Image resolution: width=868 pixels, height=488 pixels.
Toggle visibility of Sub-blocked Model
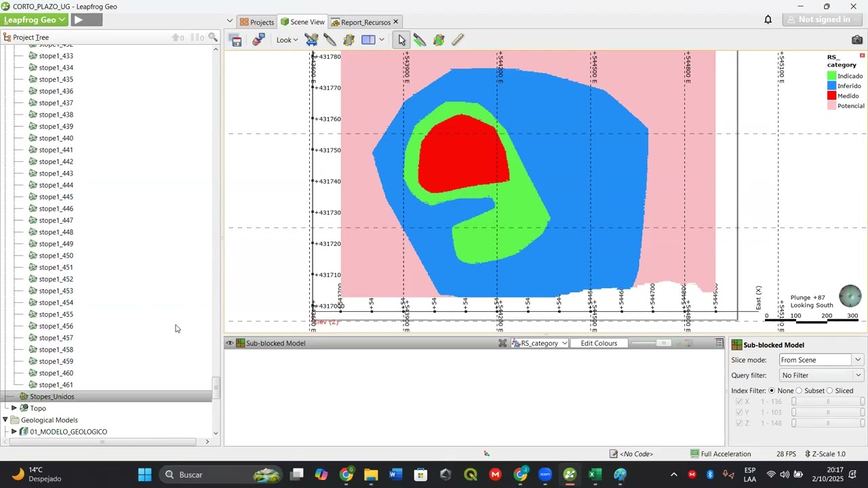230,343
